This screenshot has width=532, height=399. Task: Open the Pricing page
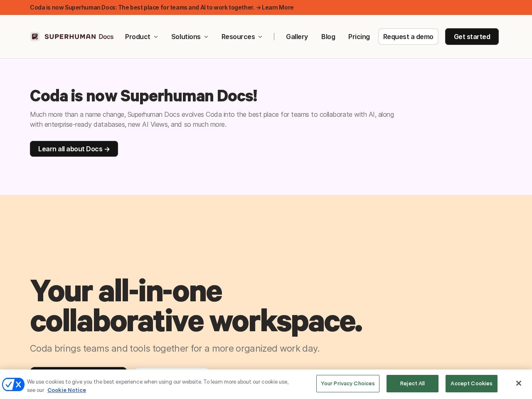[x=359, y=37]
